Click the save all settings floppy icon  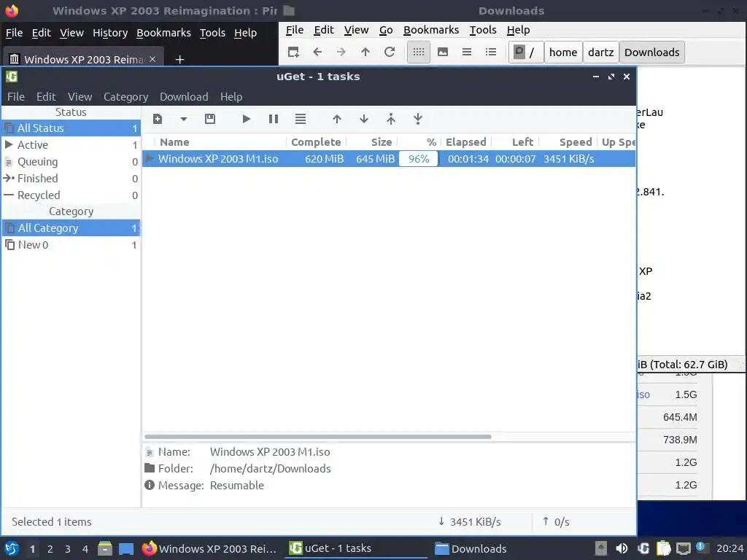coord(210,119)
